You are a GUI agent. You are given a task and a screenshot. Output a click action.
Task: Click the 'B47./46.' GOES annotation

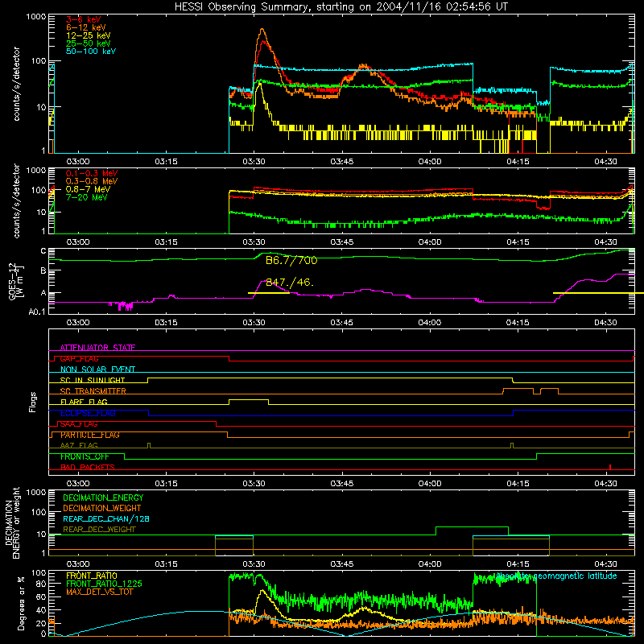click(x=290, y=283)
